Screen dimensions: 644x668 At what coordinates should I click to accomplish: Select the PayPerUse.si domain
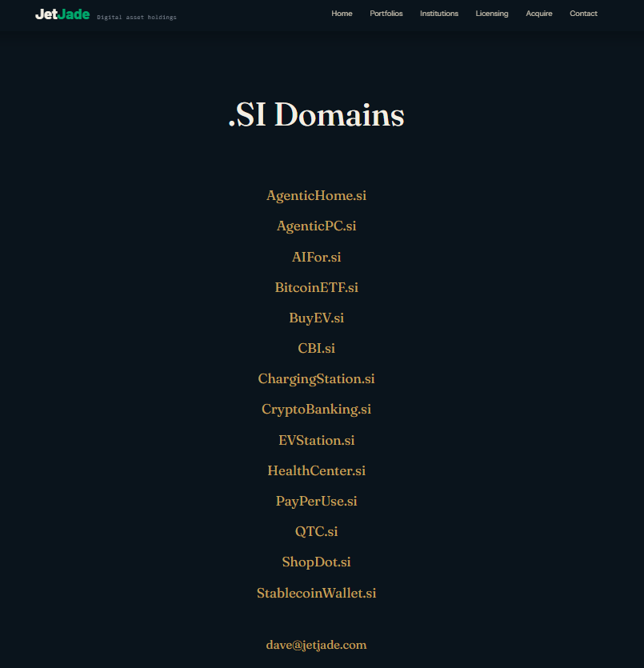(x=317, y=502)
